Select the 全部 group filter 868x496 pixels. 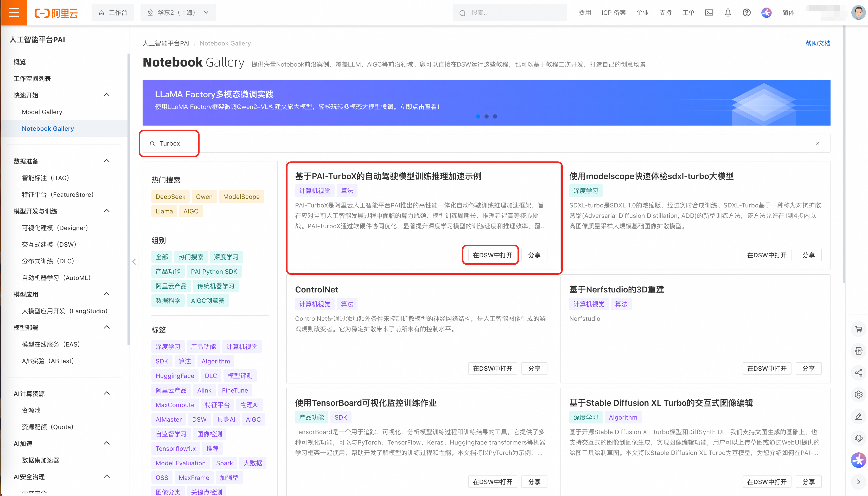point(162,257)
